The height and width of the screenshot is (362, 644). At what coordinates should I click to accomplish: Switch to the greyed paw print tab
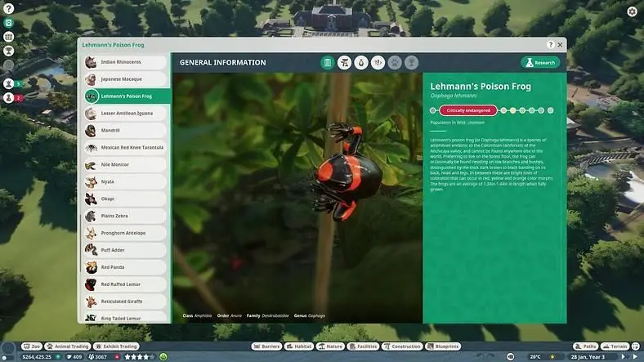click(x=395, y=63)
